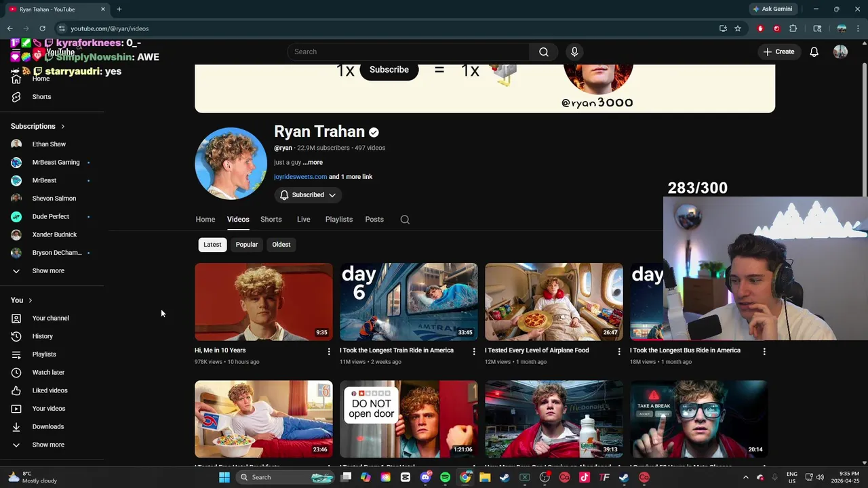This screenshot has height=488, width=868.
Task: Open Shevon Salmon subscription channel
Action: tap(53, 199)
